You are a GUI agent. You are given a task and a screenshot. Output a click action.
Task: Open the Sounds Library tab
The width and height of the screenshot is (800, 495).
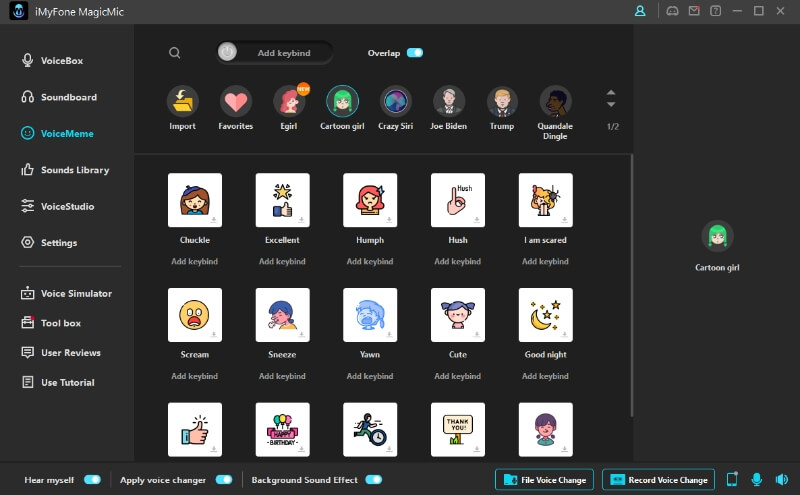pyautogui.click(x=65, y=170)
